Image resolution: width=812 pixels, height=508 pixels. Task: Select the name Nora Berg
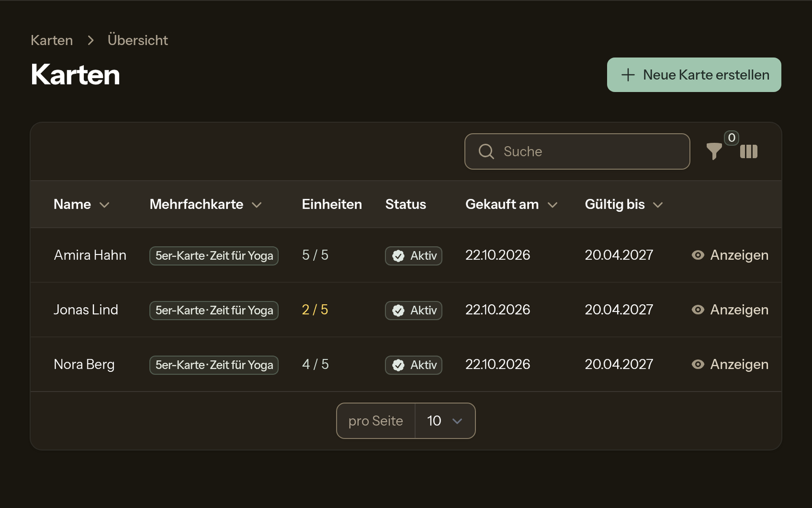click(x=84, y=364)
